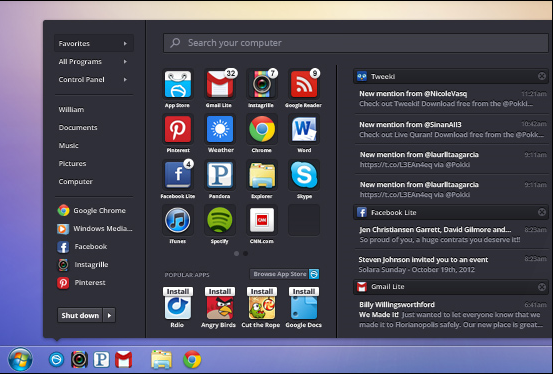This screenshot has height=374, width=553.
Task: Launch Chrome from the app grid
Action: tap(262, 129)
